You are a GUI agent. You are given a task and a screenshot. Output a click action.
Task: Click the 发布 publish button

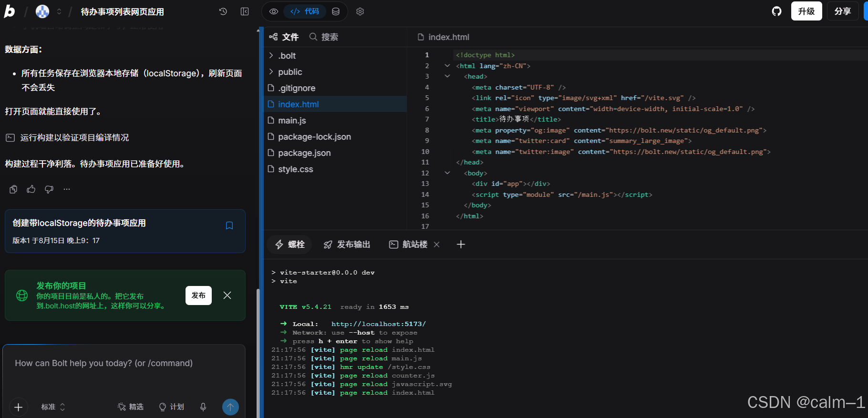(198, 296)
